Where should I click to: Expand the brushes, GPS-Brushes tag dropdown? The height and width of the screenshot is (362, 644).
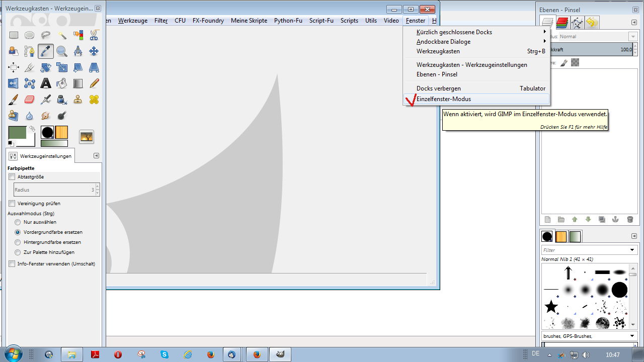(x=632, y=336)
